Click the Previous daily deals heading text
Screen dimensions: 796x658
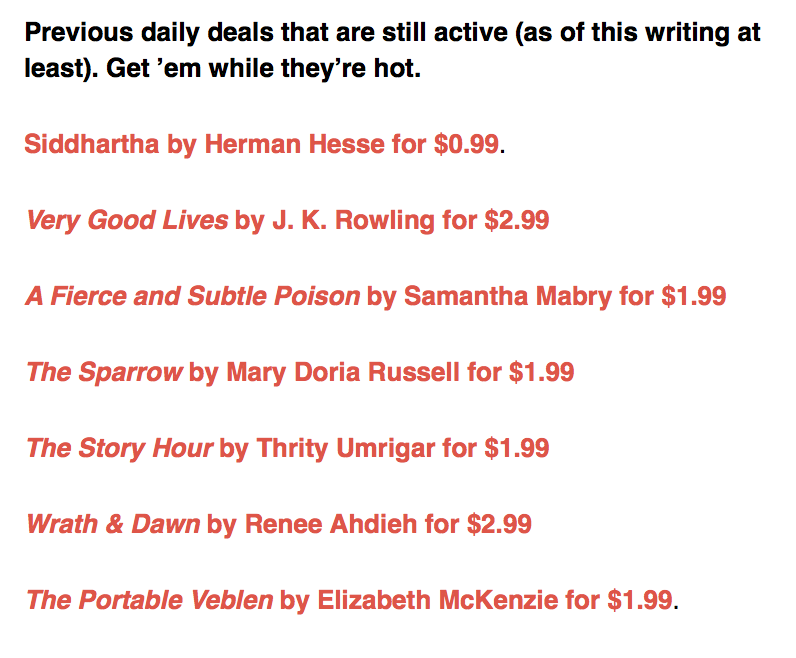(x=392, y=50)
